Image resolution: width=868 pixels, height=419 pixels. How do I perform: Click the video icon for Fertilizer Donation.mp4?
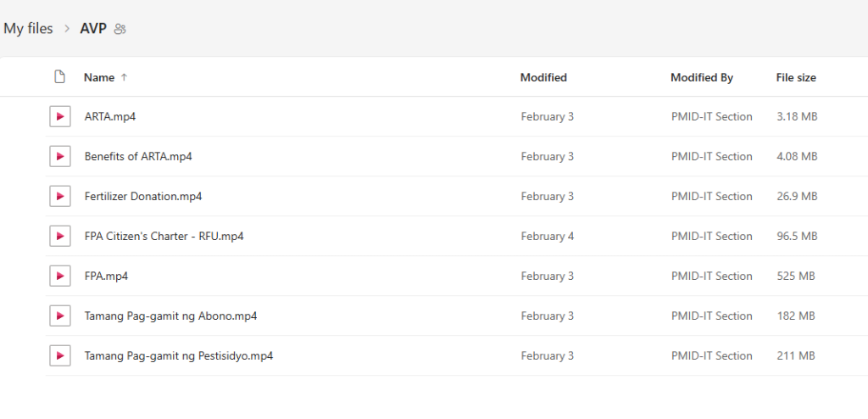pyautogui.click(x=59, y=197)
